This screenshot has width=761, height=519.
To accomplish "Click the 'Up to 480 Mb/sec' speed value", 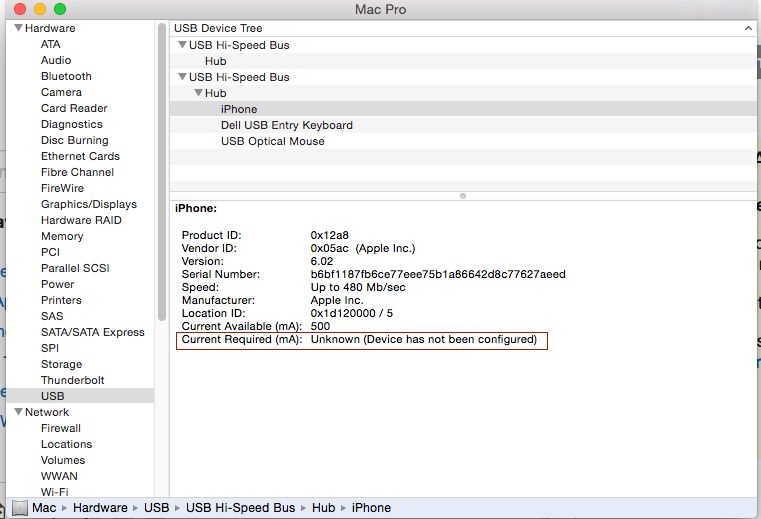I will [358, 287].
